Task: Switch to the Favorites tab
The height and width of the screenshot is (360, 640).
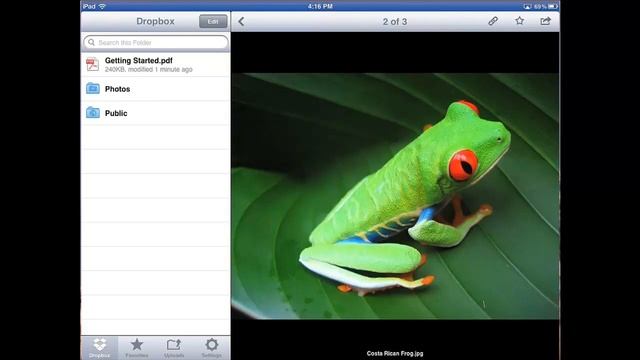Action: pyautogui.click(x=137, y=348)
